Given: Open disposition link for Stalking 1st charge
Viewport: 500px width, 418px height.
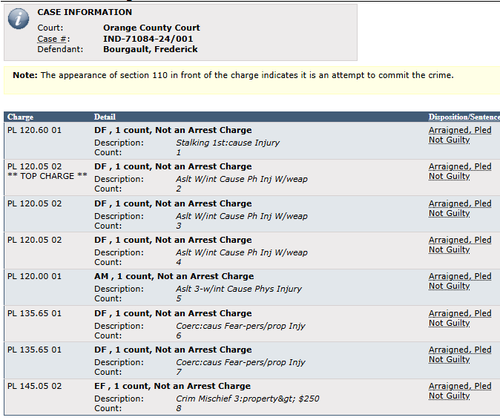Looking at the screenshot, I should pos(460,135).
